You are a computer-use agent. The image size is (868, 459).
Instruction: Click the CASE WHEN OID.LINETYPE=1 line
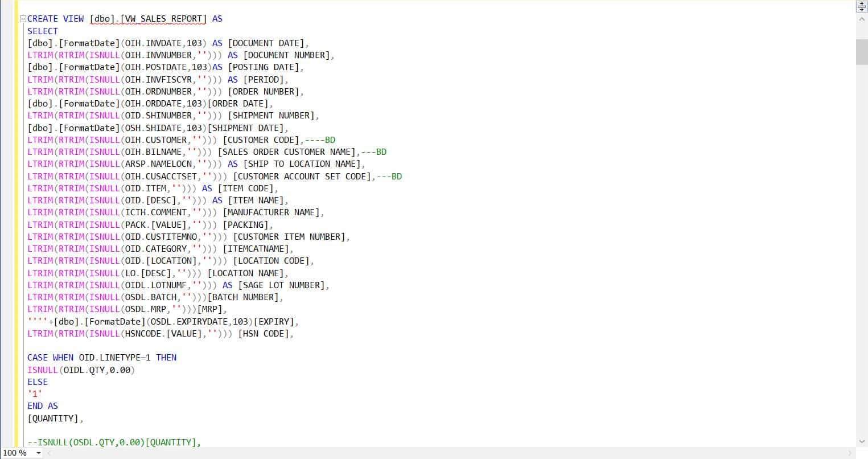coord(102,358)
